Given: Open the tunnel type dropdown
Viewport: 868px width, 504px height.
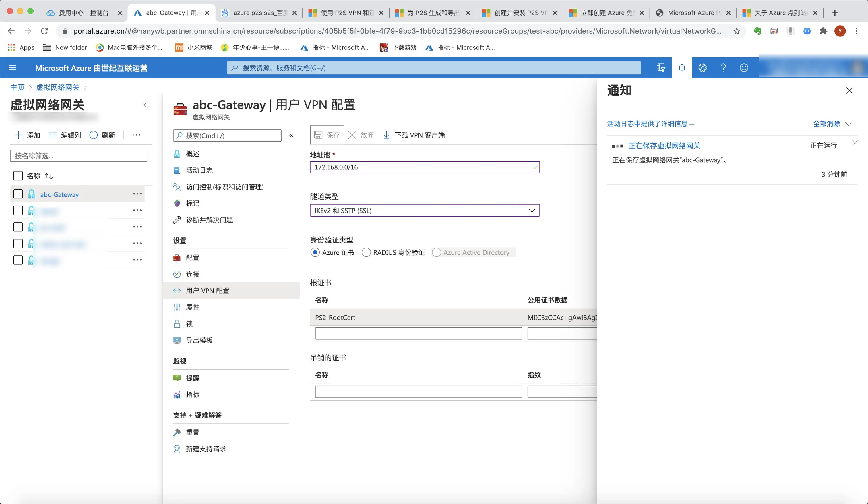Looking at the screenshot, I should point(424,210).
